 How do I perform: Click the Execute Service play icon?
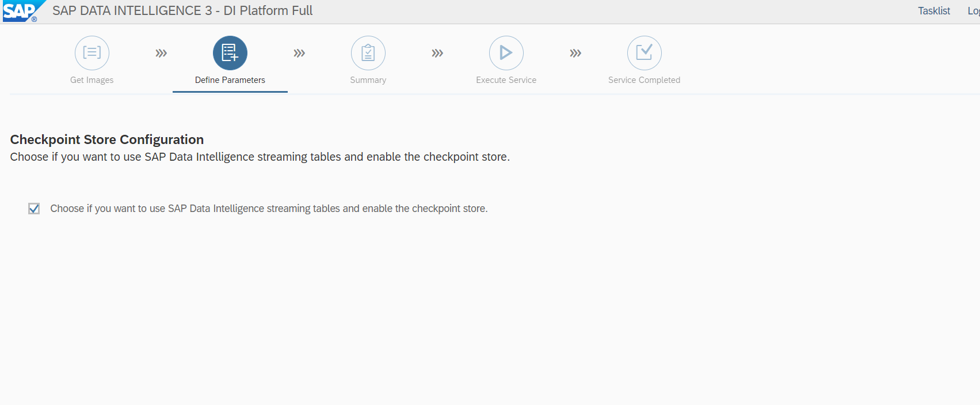point(506,53)
